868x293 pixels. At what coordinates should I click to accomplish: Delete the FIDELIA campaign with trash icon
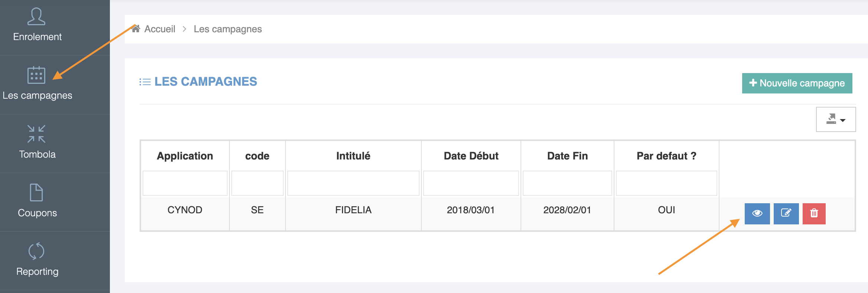click(x=814, y=213)
